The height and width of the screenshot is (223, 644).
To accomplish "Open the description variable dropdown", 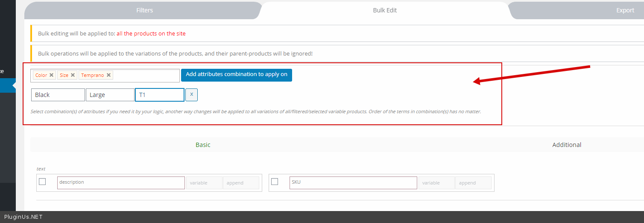I will pyautogui.click(x=204, y=183).
